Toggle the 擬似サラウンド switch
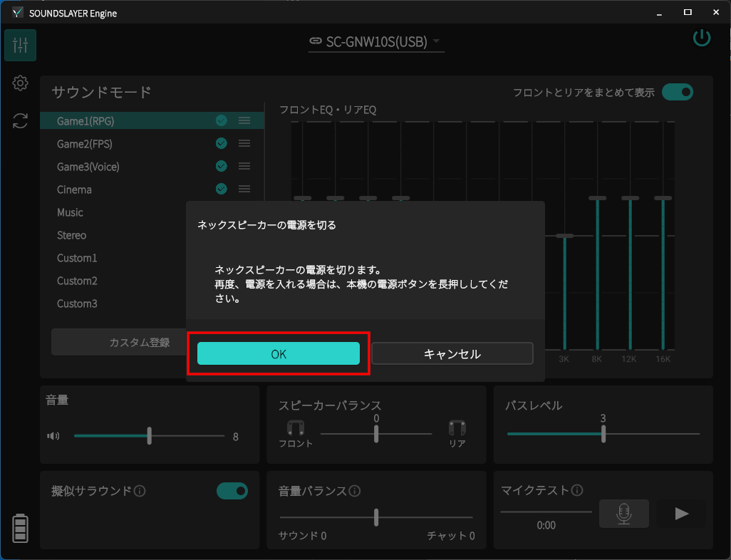Viewport: 731px width, 560px height. 232,491
